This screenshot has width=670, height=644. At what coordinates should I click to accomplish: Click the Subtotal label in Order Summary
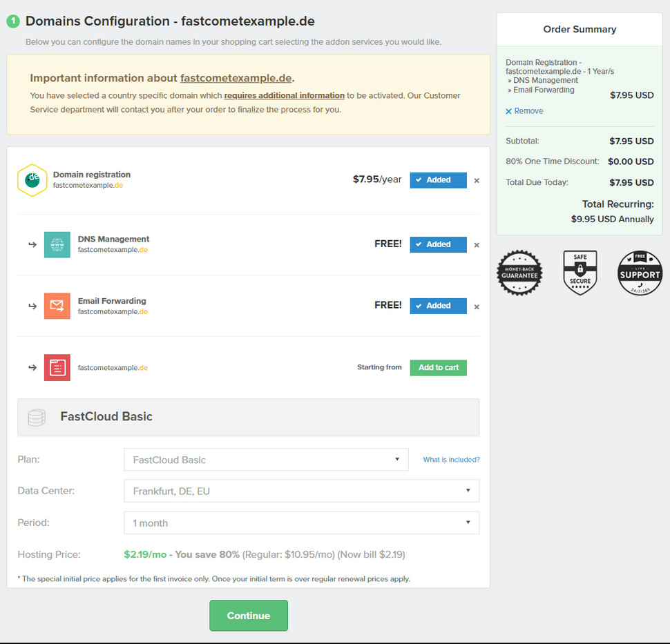point(523,141)
